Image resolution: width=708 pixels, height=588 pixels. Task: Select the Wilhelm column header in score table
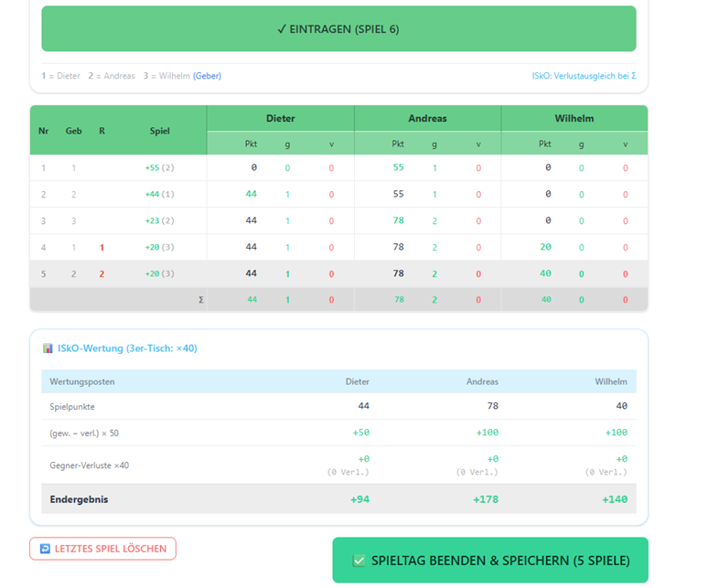[574, 118]
